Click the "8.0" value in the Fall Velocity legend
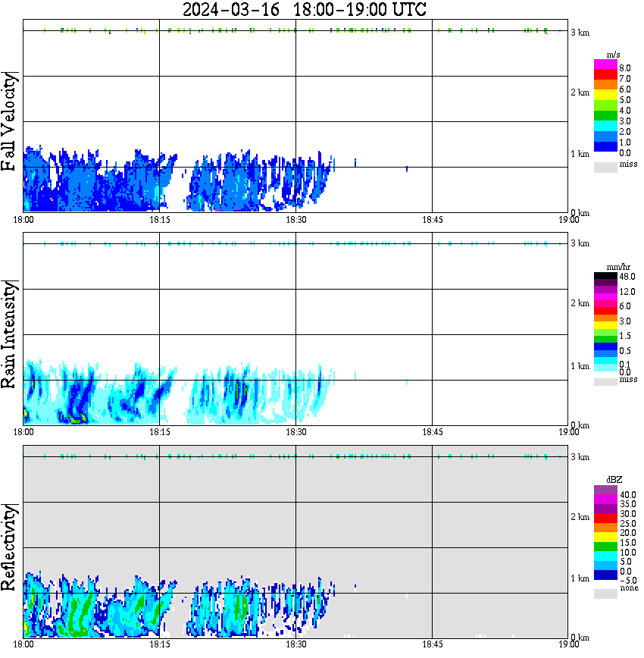This screenshot has height=658, width=644. click(625, 68)
